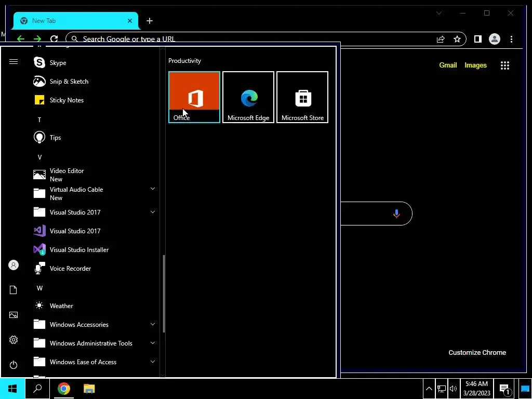This screenshot has width=532, height=399.
Task: Expand the Start menu hamburger
Action: (13, 61)
